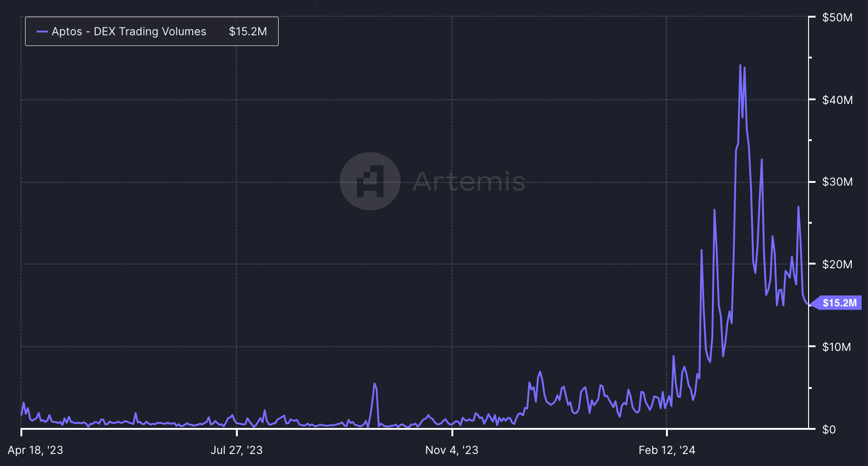Click the Jul 27, '23 date label
The height and width of the screenshot is (466, 868).
tap(237, 450)
